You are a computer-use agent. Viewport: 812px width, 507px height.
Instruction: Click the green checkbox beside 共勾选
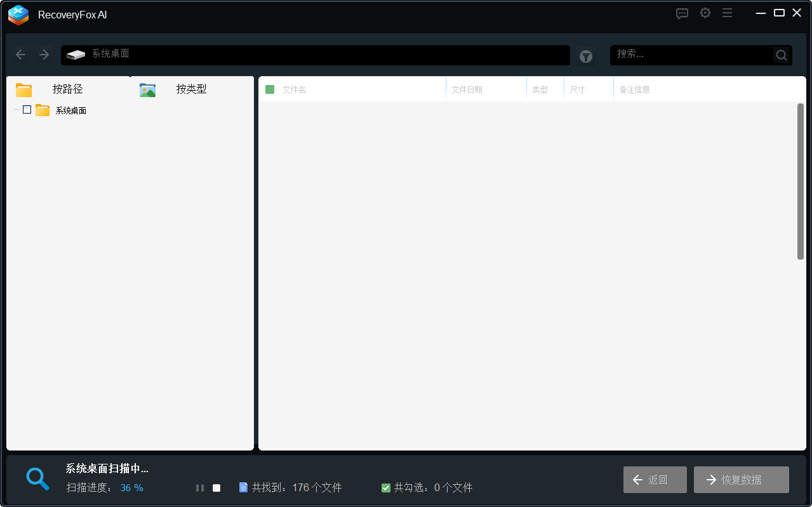click(x=385, y=487)
